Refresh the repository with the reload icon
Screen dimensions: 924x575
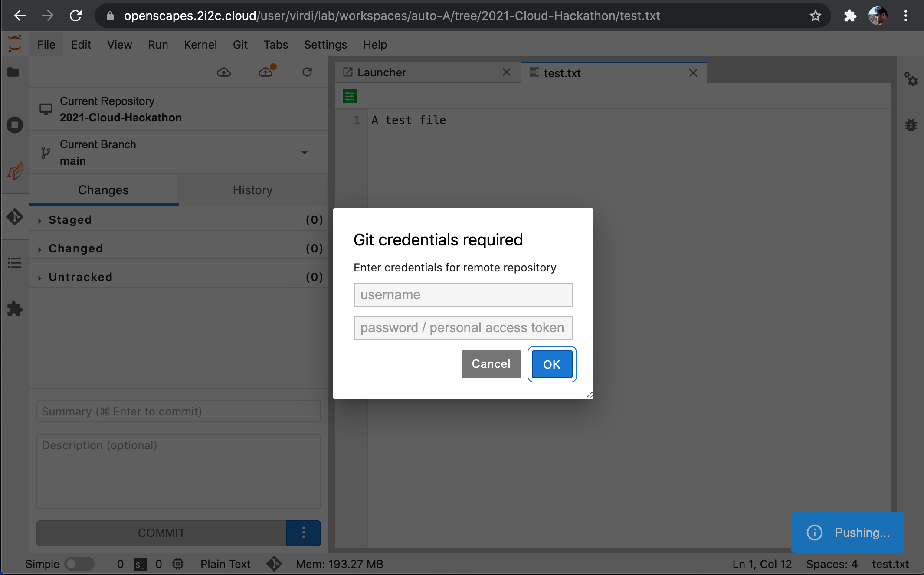[x=307, y=72]
